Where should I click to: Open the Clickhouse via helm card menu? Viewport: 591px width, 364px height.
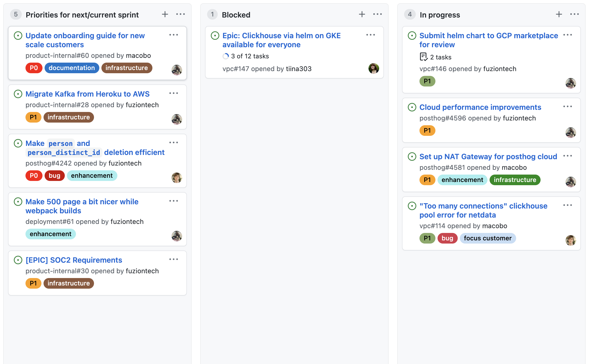[x=371, y=35]
